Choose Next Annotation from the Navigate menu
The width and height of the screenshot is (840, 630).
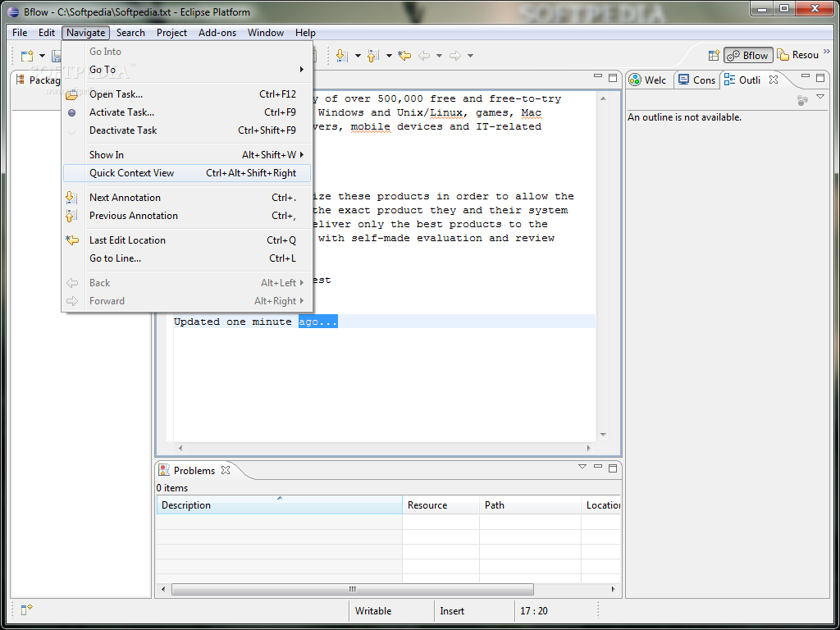[187, 198]
